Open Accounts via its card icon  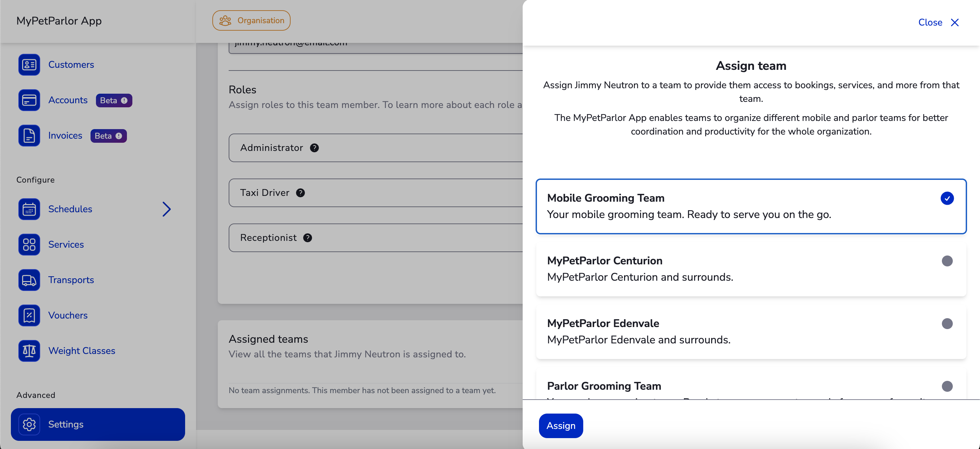coord(29,100)
